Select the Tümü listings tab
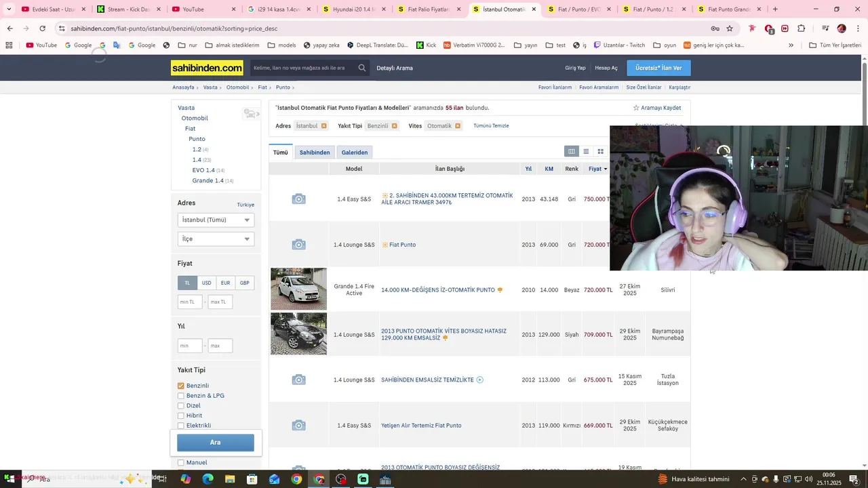 pyautogui.click(x=281, y=152)
